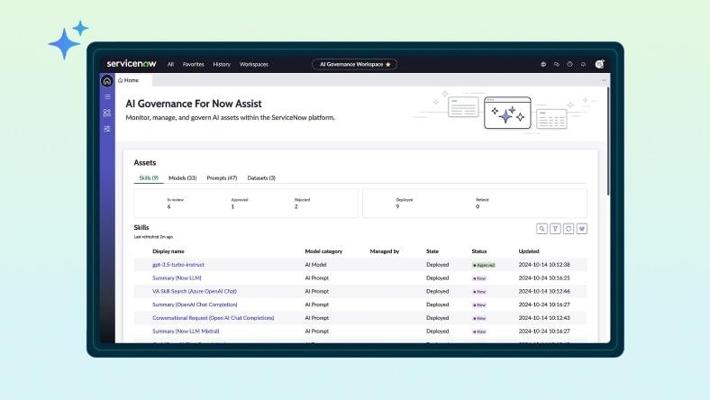
Task: Open the user avatar menu
Action: [600, 64]
